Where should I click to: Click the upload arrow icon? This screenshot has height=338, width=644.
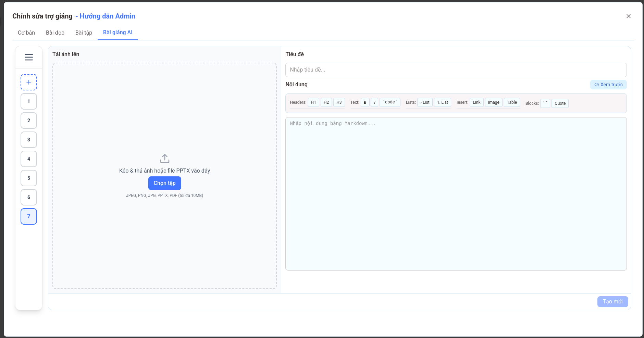(x=164, y=159)
